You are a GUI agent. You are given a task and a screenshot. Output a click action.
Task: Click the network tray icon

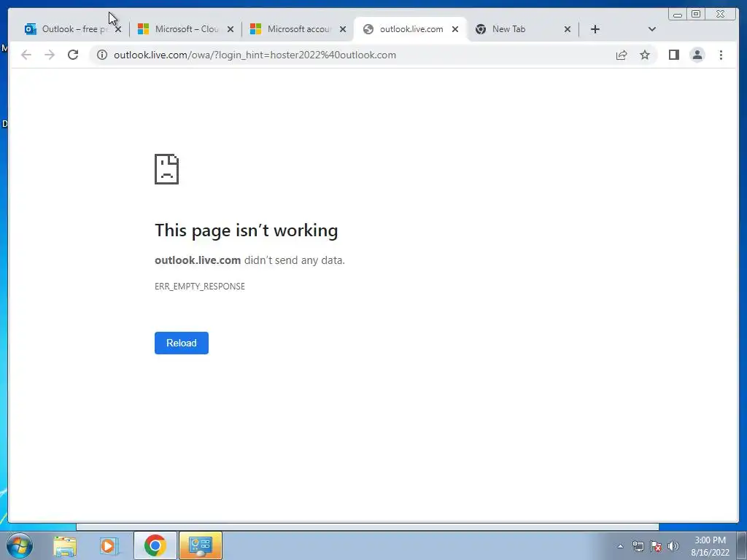pyautogui.click(x=638, y=546)
